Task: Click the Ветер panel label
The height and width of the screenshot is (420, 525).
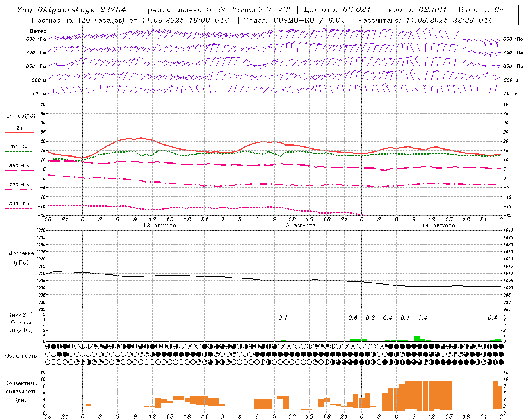Action: coord(38,31)
